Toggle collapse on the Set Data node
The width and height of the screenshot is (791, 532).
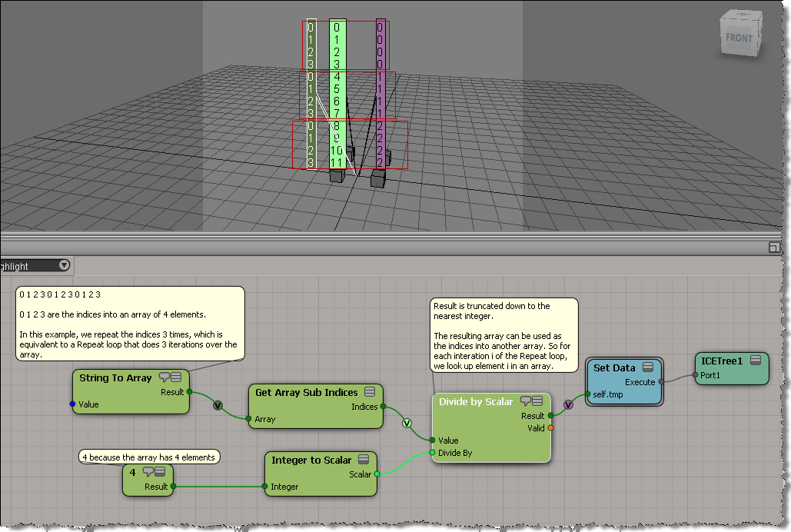[x=648, y=367]
